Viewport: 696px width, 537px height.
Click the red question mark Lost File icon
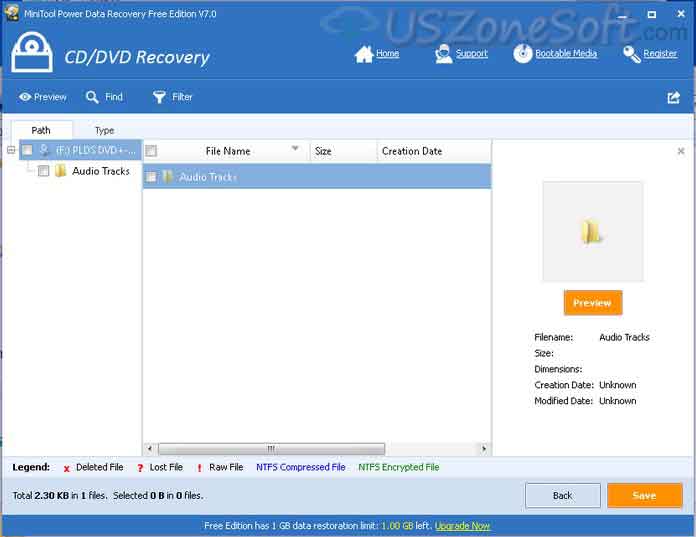click(x=140, y=468)
